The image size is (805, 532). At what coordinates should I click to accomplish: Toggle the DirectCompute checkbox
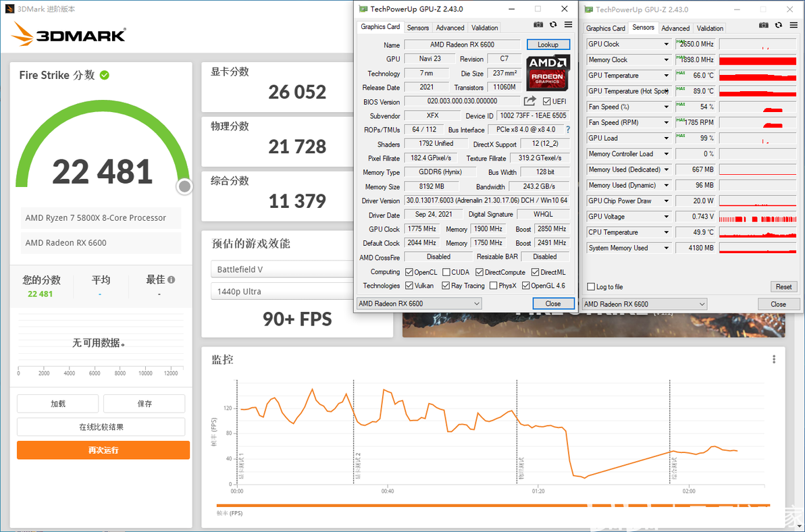click(479, 272)
